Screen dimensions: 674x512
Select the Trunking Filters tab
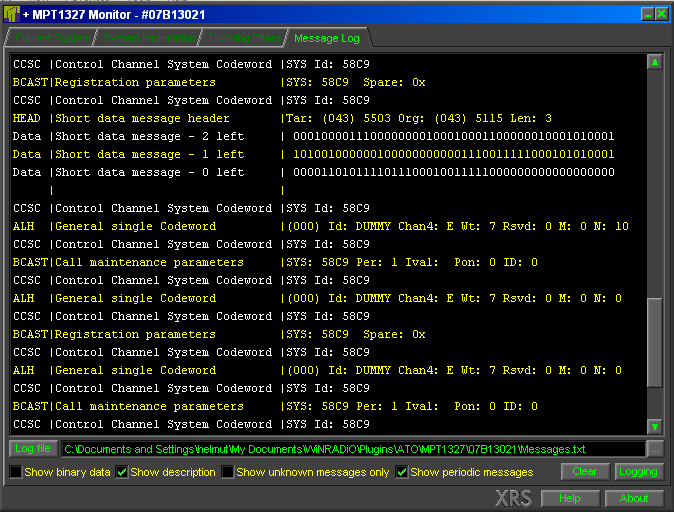click(x=244, y=38)
